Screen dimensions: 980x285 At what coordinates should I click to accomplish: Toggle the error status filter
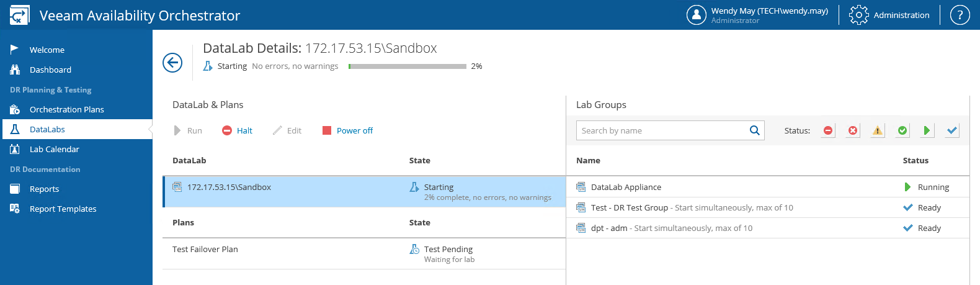pyautogui.click(x=853, y=130)
